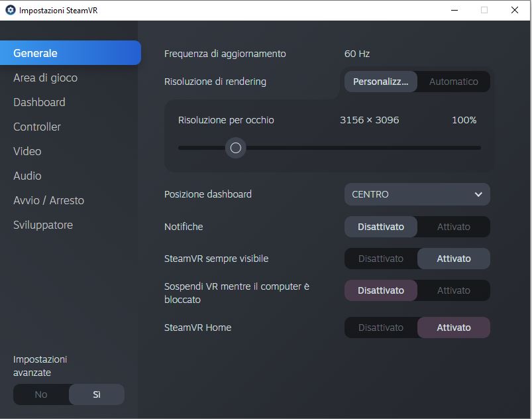Open the Audio settings section
The width and height of the screenshot is (532, 419).
click(x=27, y=176)
